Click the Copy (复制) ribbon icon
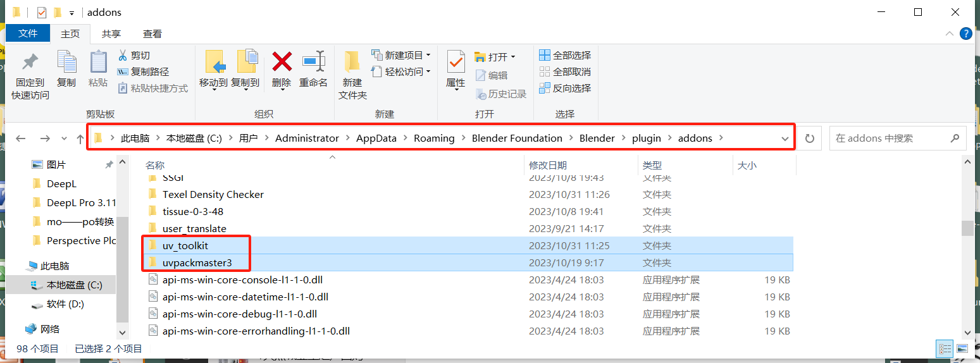 pos(66,63)
